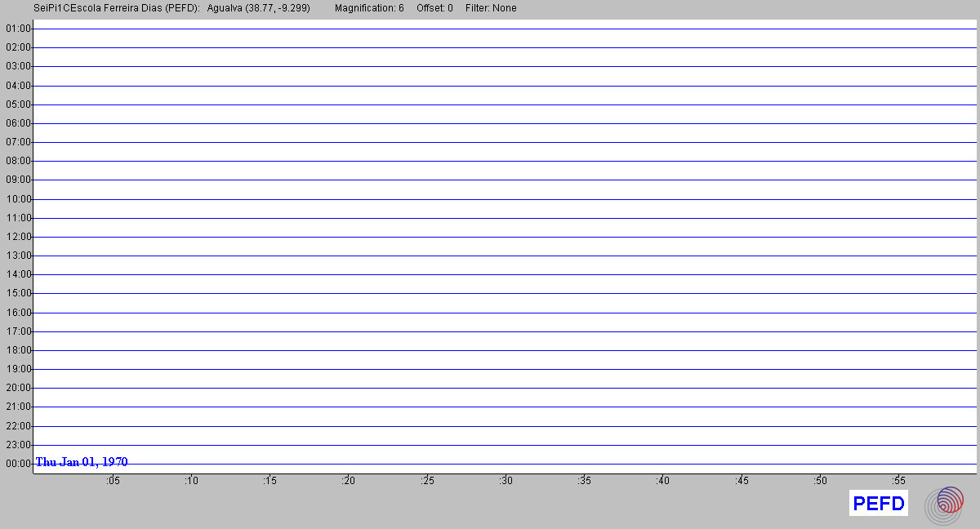Click the 12:00 hour row label
The image size is (980, 529).
(18, 237)
